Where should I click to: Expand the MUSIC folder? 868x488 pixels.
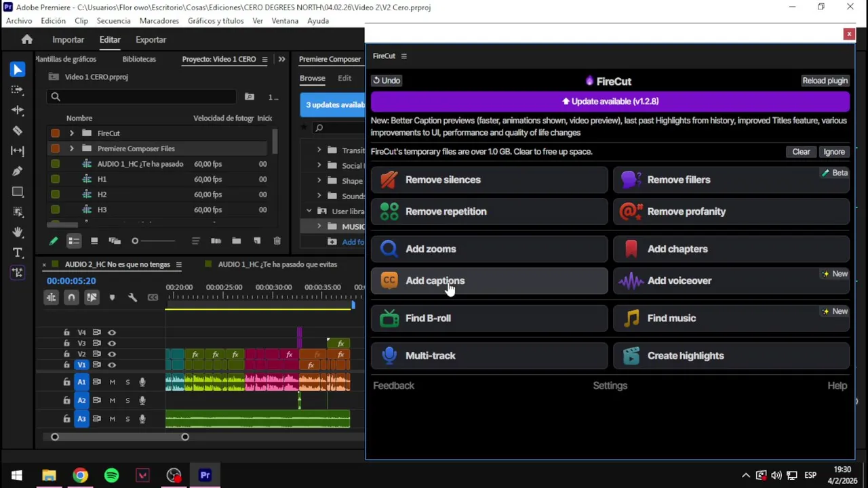tap(319, 226)
